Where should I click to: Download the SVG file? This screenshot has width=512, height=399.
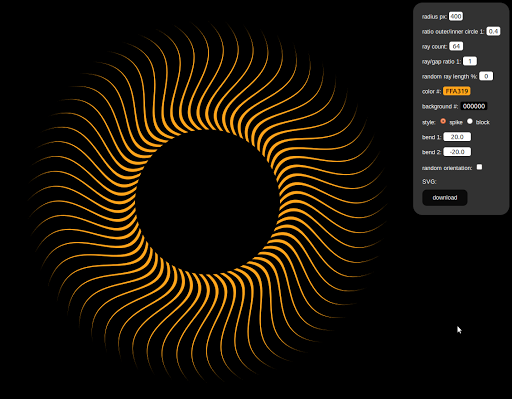[x=445, y=198]
